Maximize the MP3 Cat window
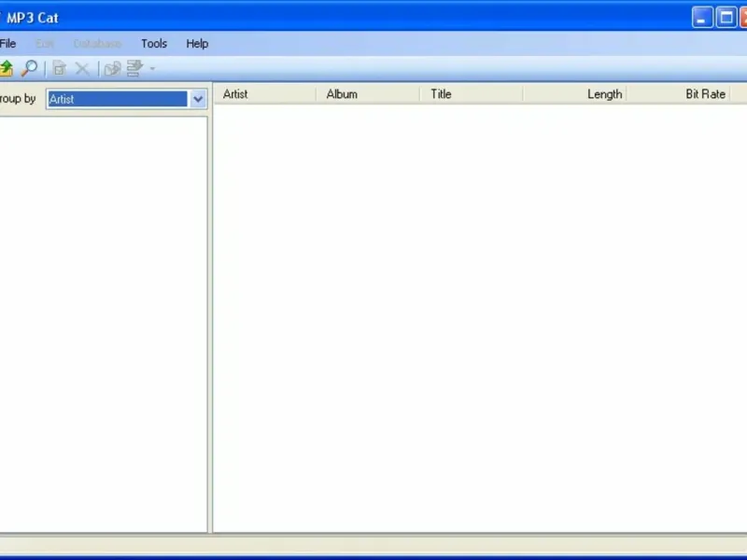This screenshot has width=747, height=560. (726, 18)
